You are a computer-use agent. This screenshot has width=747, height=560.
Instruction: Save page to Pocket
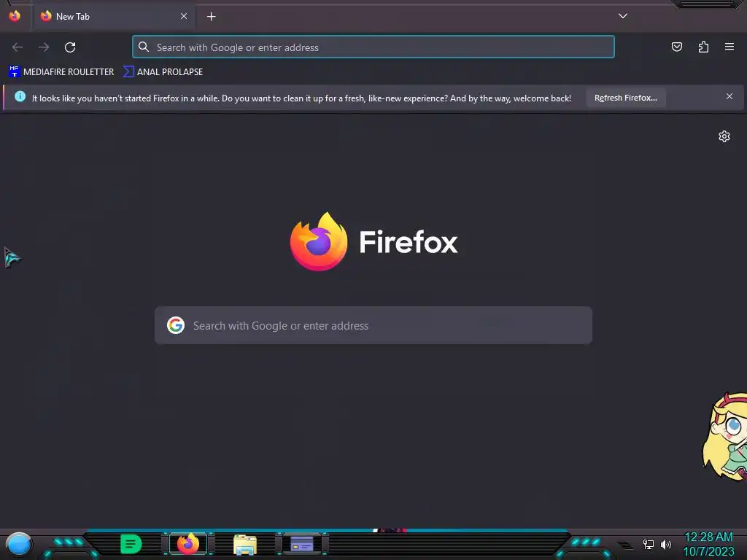tap(676, 47)
